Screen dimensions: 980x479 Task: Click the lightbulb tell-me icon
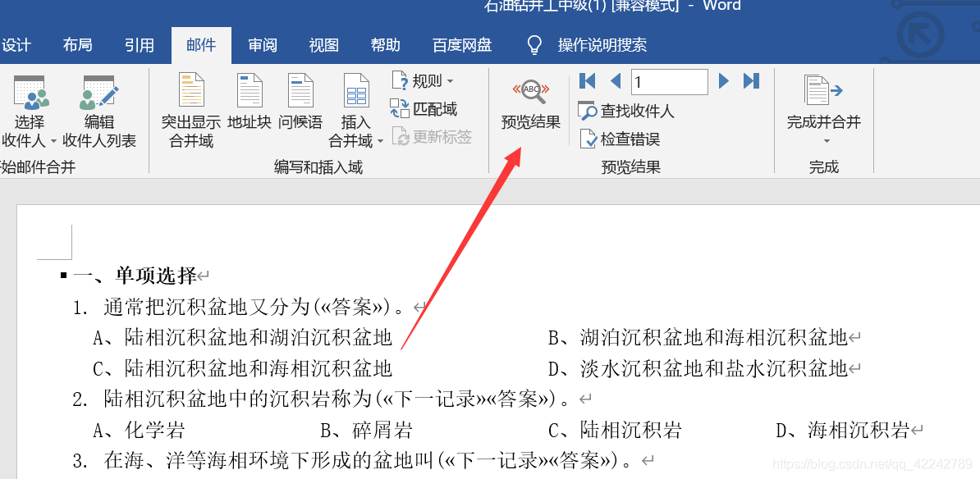pos(534,45)
